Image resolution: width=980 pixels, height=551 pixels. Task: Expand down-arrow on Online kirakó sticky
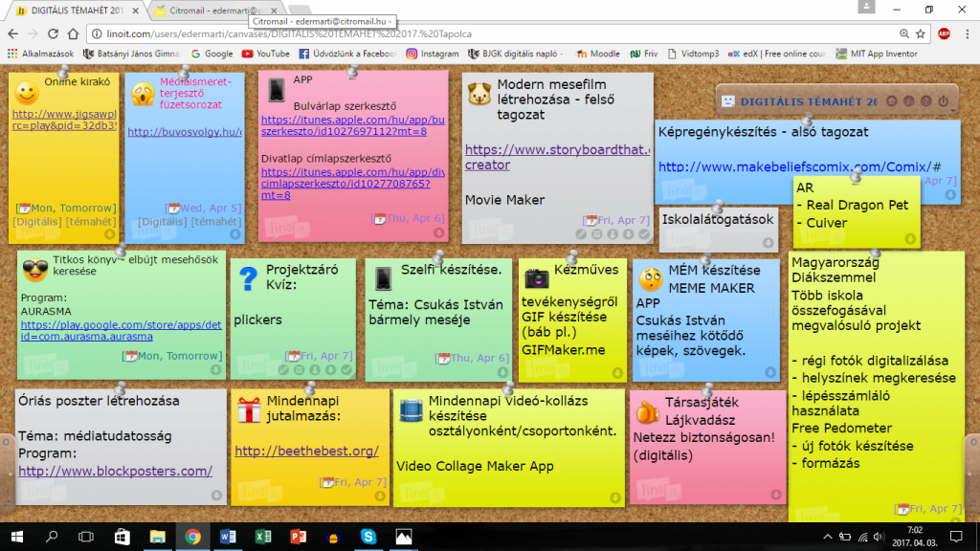109,234
